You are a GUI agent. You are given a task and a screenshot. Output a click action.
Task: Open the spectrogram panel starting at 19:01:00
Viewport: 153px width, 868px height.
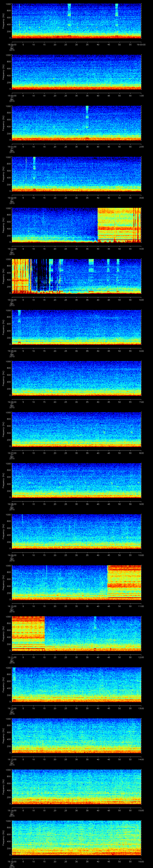coord(76,123)
